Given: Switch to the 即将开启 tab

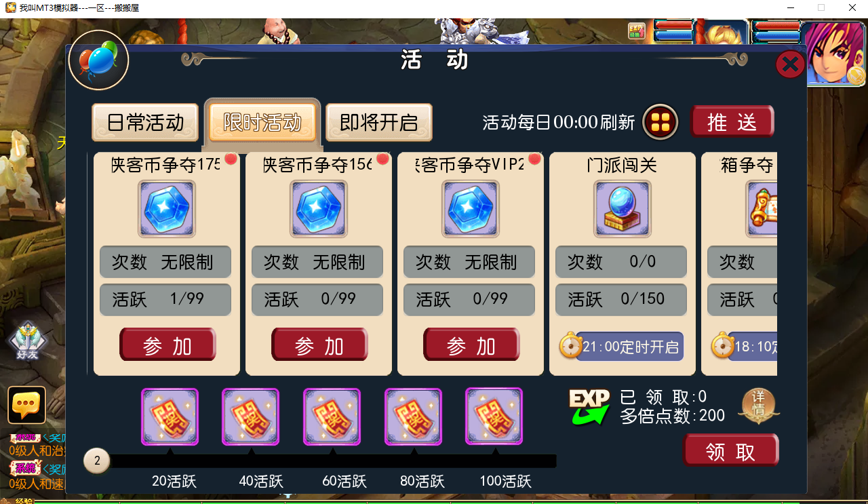Looking at the screenshot, I should (x=378, y=122).
